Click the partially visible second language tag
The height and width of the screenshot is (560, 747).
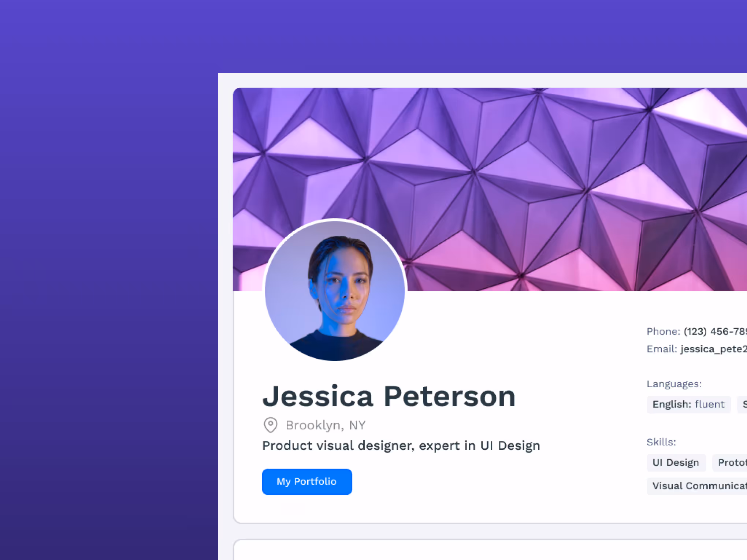coord(742,404)
